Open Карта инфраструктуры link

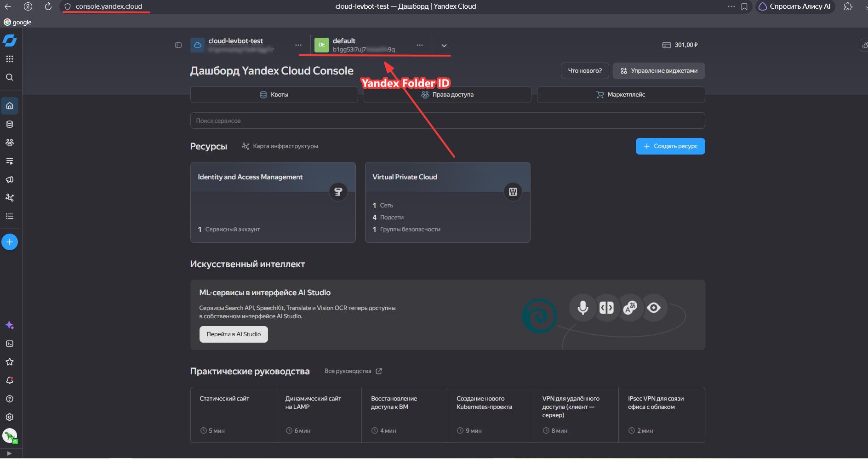(x=280, y=146)
